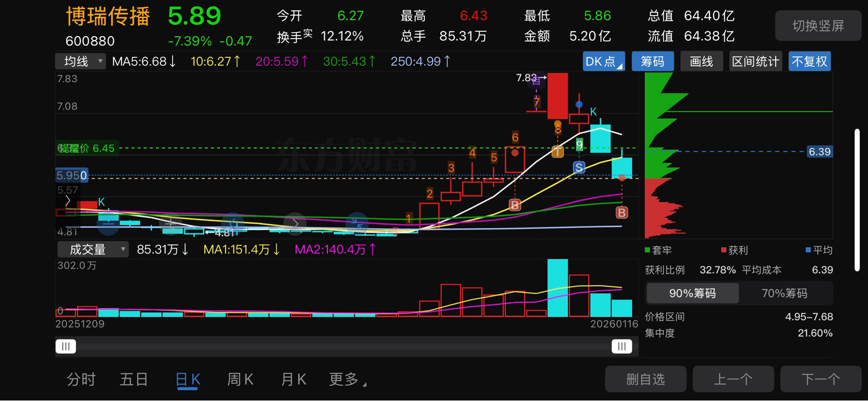The image size is (868, 401).
Task: Click the blue S sell marker on the chart
Action: pos(579,167)
